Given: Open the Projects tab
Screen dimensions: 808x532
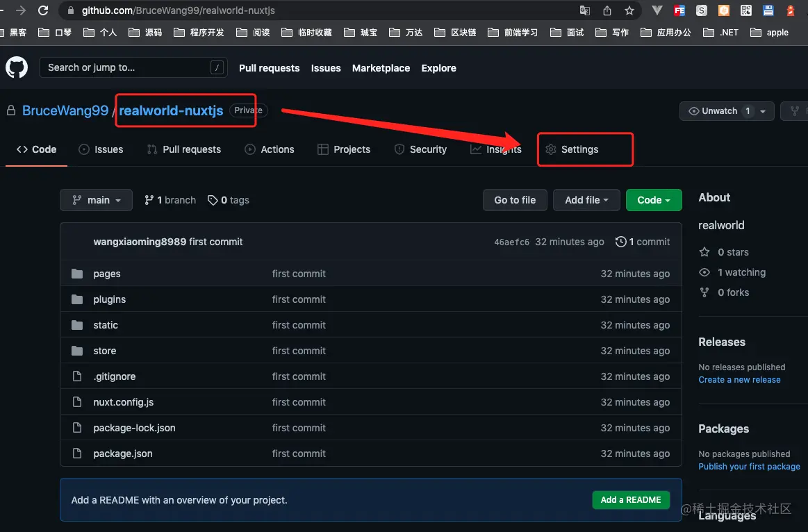Looking at the screenshot, I should [x=344, y=149].
